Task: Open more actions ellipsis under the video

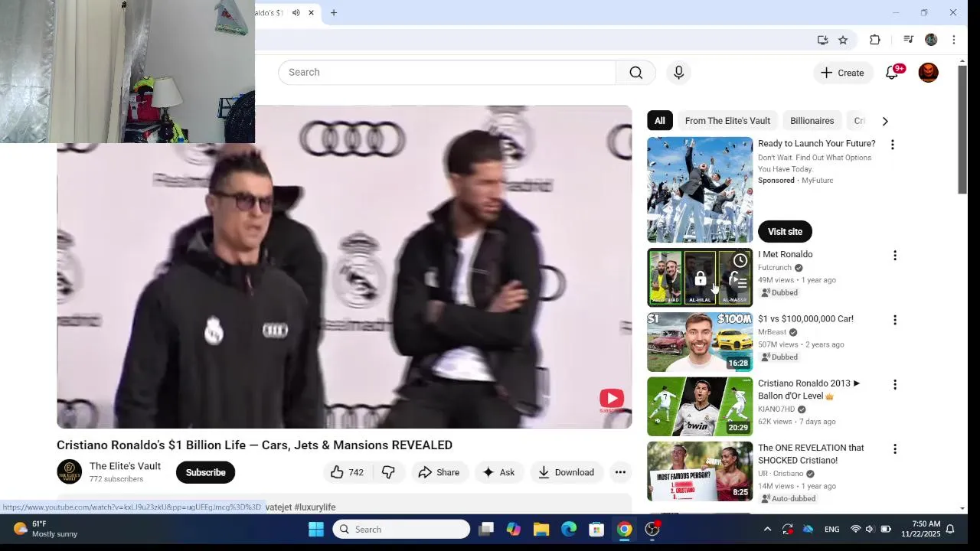Action: [x=620, y=472]
